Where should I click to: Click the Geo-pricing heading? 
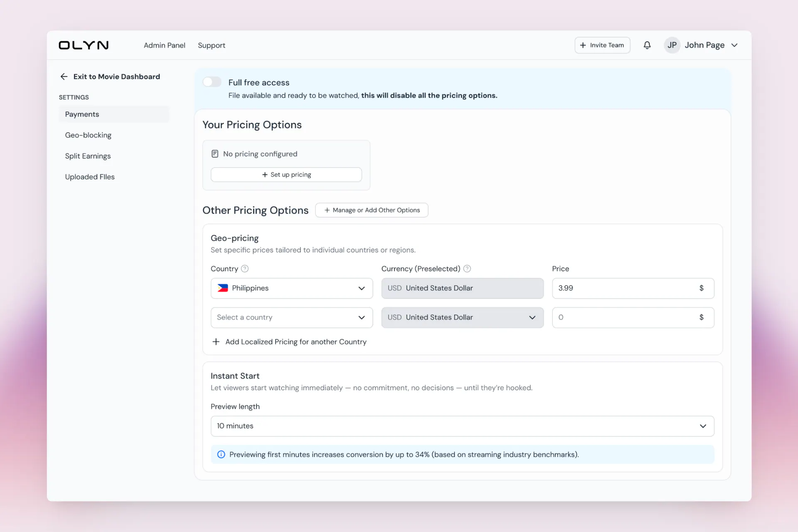coord(234,238)
